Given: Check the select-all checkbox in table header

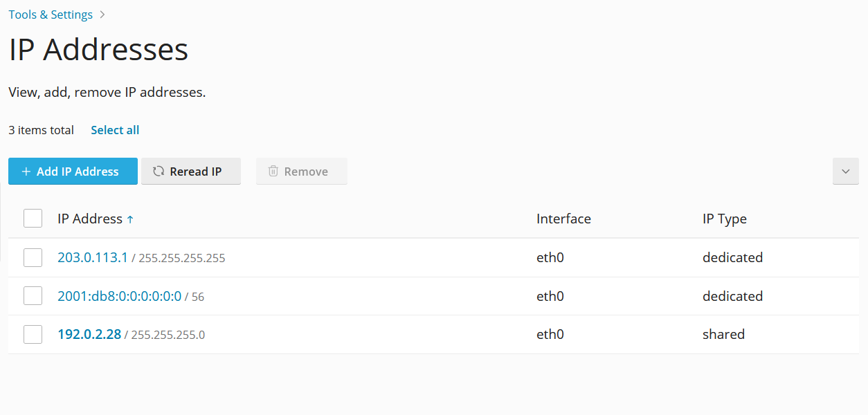Looking at the screenshot, I should point(33,218).
